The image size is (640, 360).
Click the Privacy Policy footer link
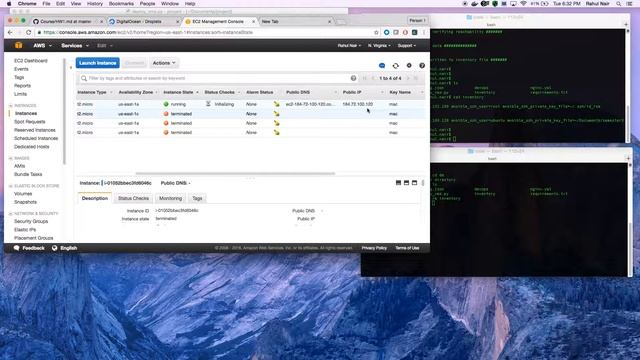click(374, 248)
